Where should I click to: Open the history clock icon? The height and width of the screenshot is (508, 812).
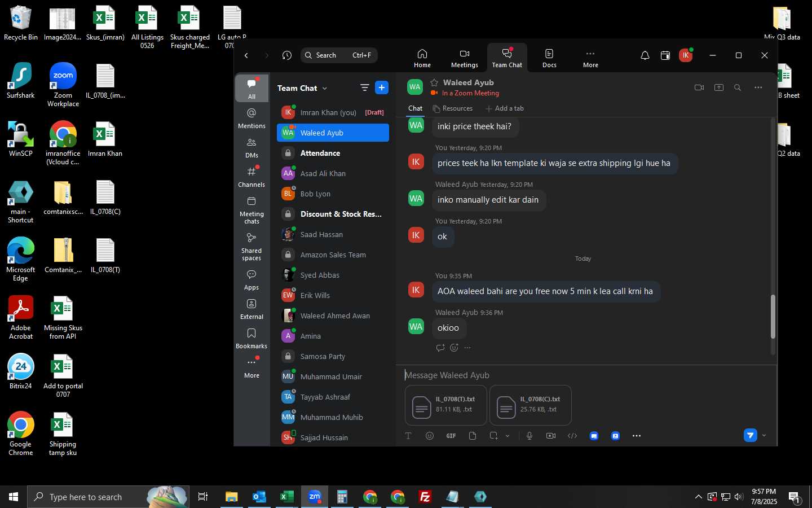pyautogui.click(x=287, y=55)
